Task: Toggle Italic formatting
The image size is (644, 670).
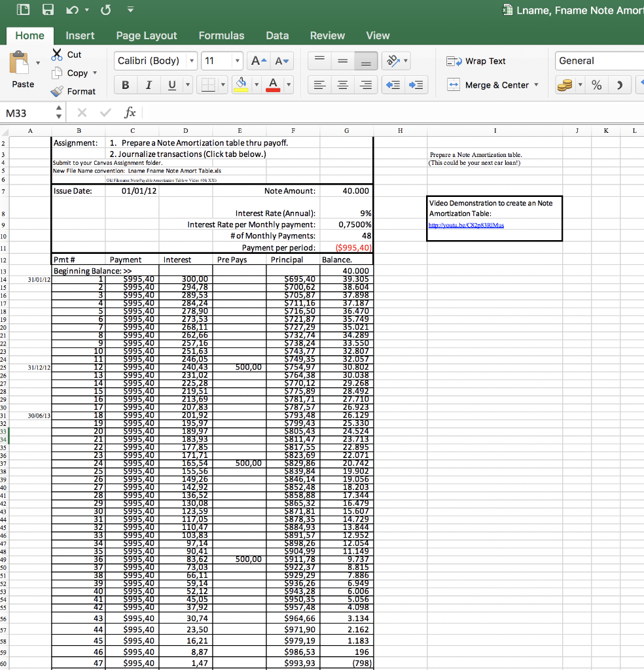Action: (x=149, y=85)
